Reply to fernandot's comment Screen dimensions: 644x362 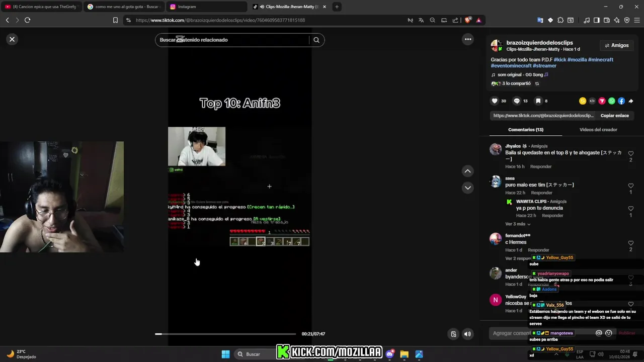(538, 250)
